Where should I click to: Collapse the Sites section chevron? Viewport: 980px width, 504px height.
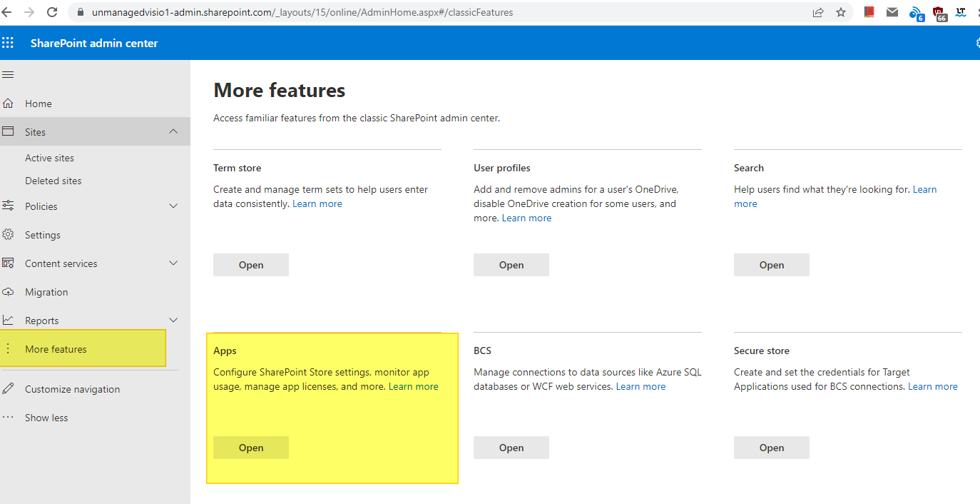click(x=173, y=131)
